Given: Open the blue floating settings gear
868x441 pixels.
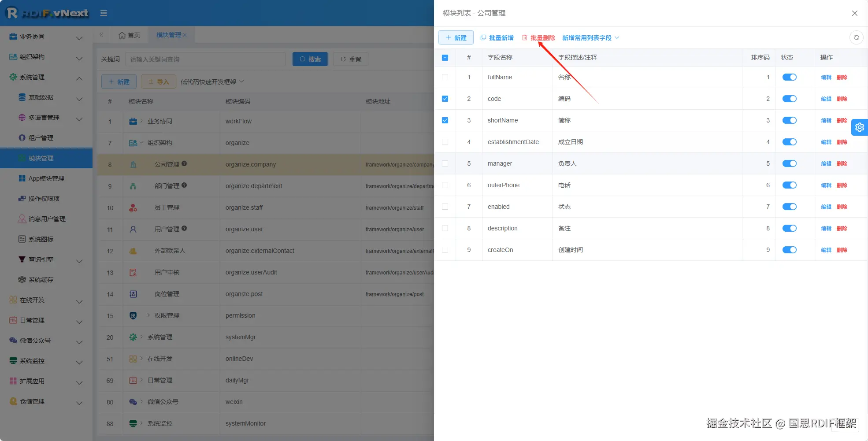Looking at the screenshot, I should 860,127.
